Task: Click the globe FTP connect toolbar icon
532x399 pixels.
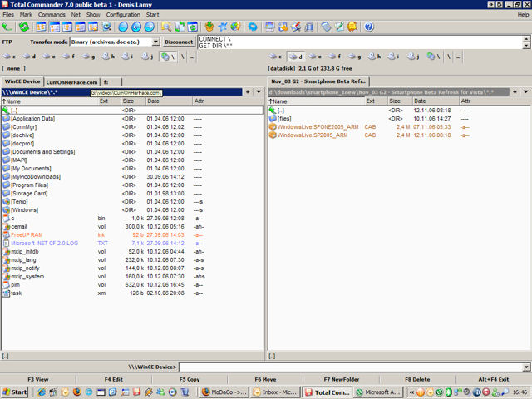Action: pyautogui.click(x=235, y=27)
